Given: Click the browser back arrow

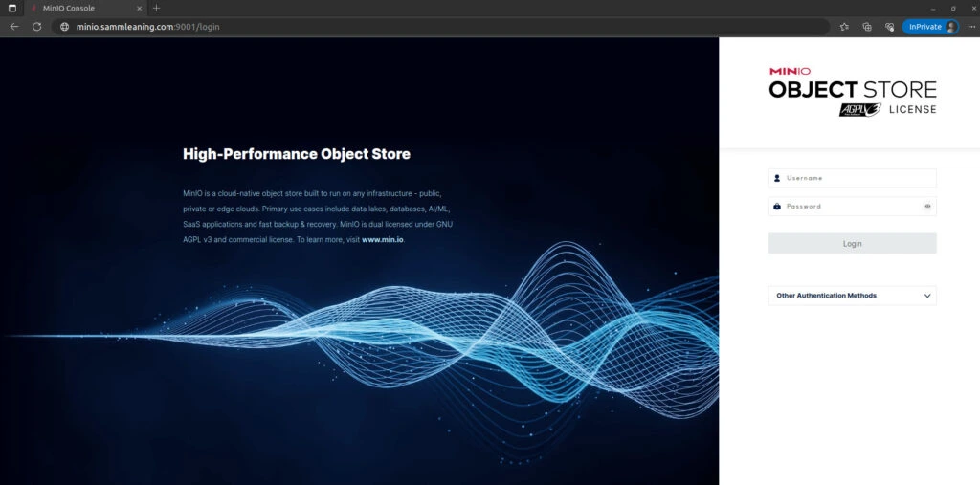Looking at the screenshot, I should point(14,27).
